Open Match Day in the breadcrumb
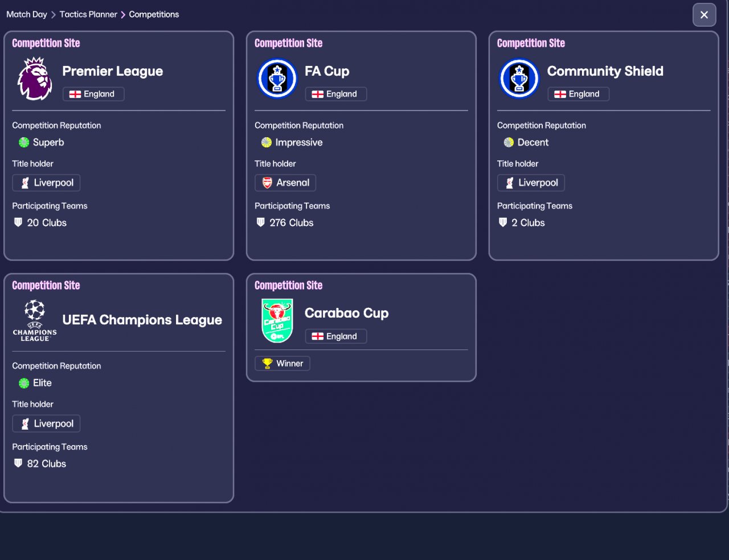Screen dimensions: 729x560 (x=27, y=14)
